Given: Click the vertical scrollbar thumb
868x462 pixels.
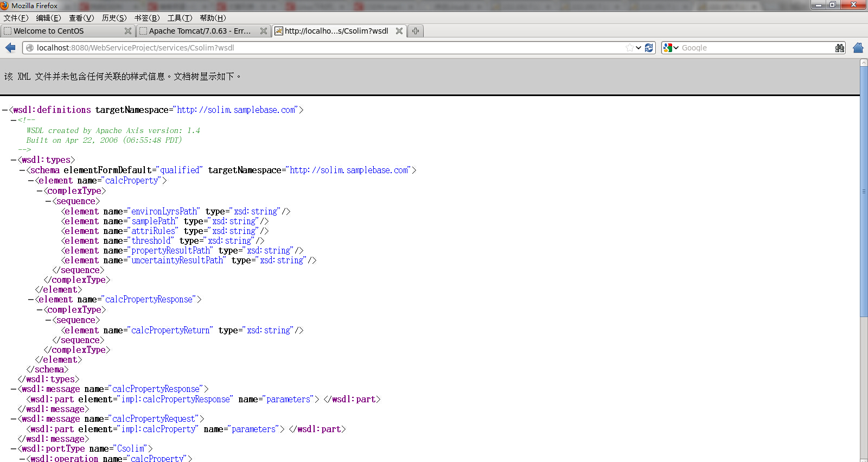Looking at the screenshot, I should coord(864,192).
